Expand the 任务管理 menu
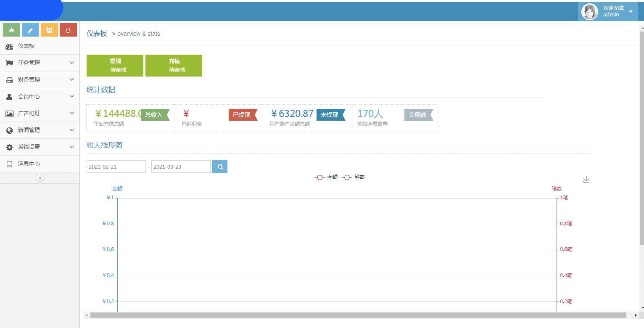Viewport: 644px width, 328px height. pyautogui.click(x=40, y=63)
